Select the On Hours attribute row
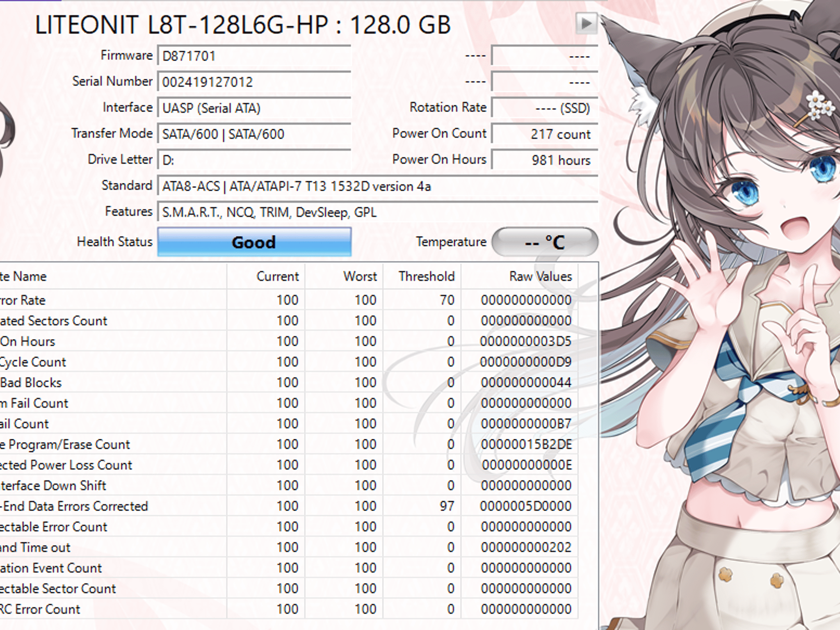 pyautogui.click(x=289, y=341)
